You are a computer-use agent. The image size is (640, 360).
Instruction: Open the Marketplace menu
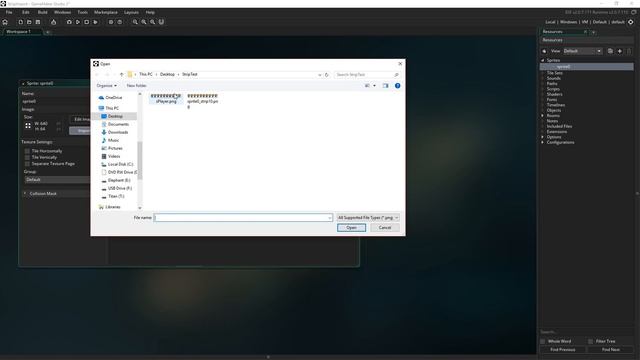coord(106,12)
